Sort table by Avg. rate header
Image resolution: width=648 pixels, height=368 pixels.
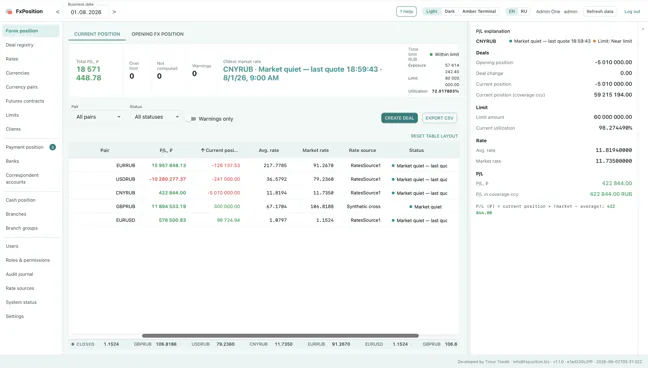pyautogui.click(x=269, y=151)
